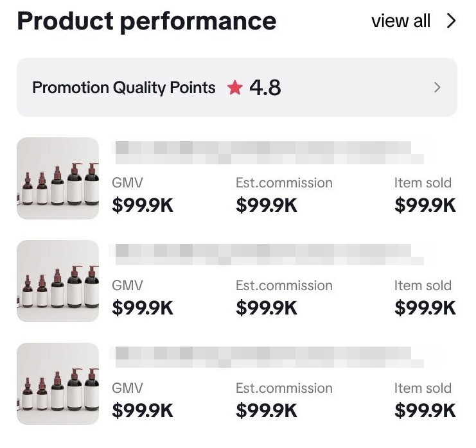Select the second product's Item sold value
This screenshot has width=476, height=448.
[x=425, y=308]
